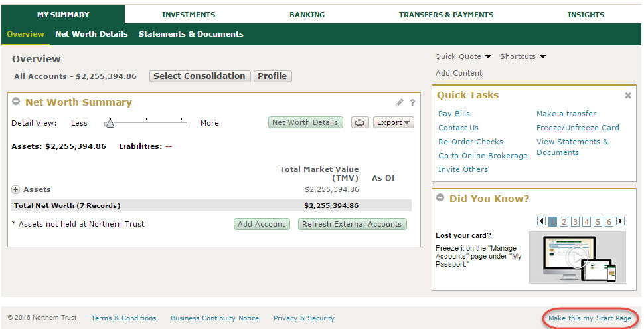Go to next Did You Know tip
644x329 pixels.
click(x=621, y=221)
